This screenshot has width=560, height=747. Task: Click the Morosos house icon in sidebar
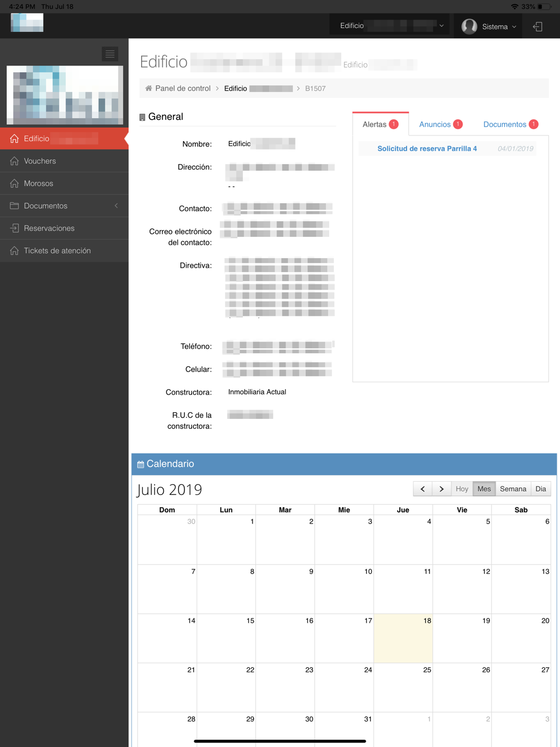(x=15, y=183)
